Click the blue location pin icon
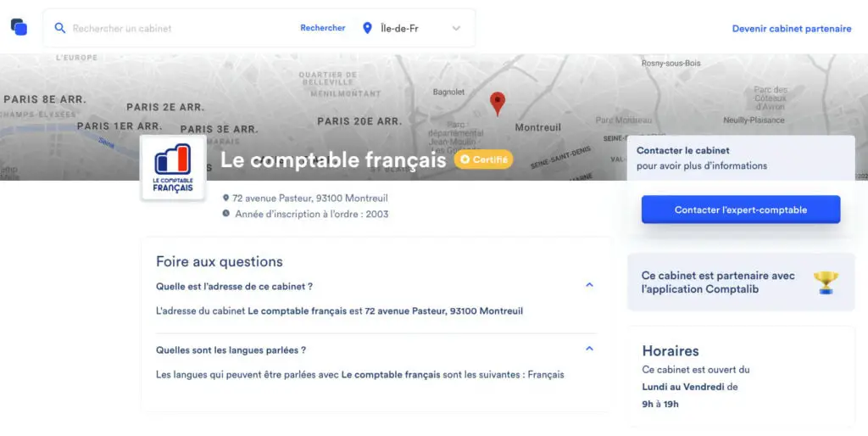868x436 pixels. tap(367, 28)
